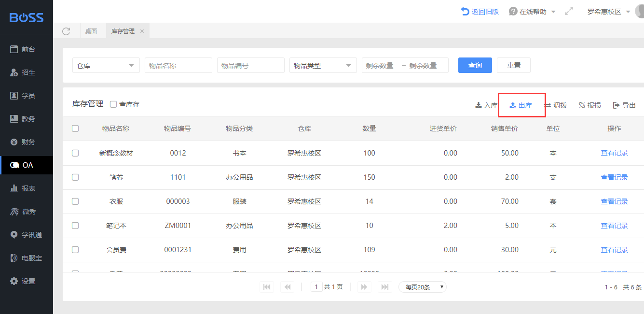644x314 pixels.
Task: Click the 导出 toolbar action
Action: pyautogui.click(x=624, y=105)
